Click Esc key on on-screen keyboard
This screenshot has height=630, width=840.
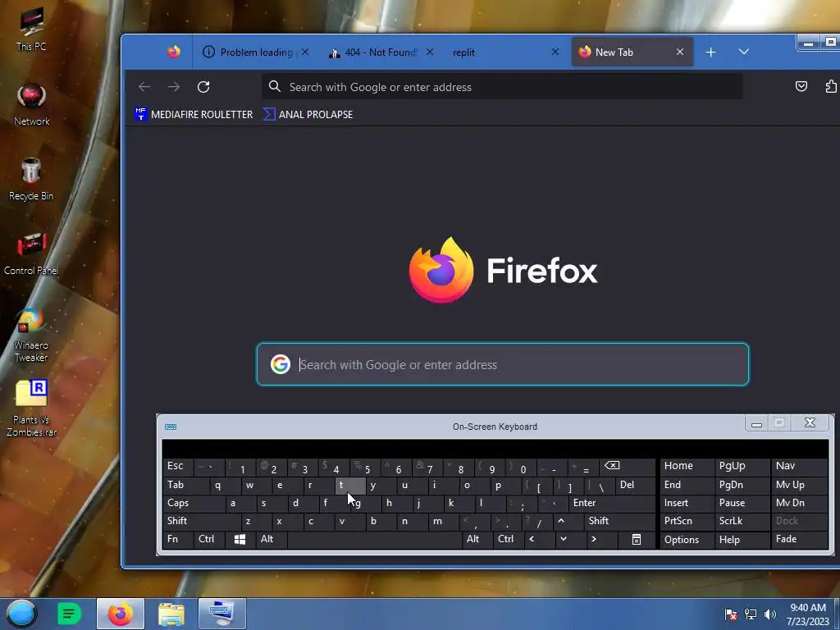[x=177, y=466]
